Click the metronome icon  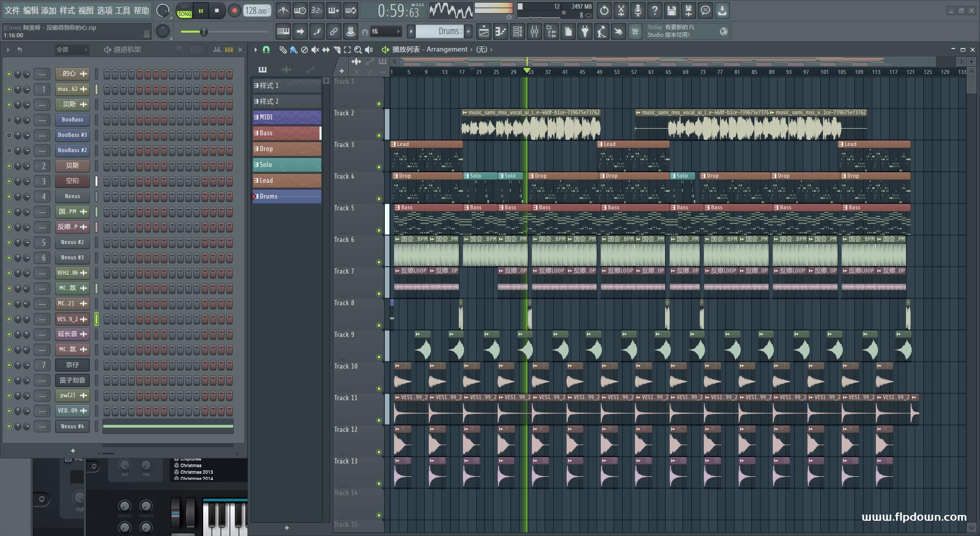click(283, 11)
